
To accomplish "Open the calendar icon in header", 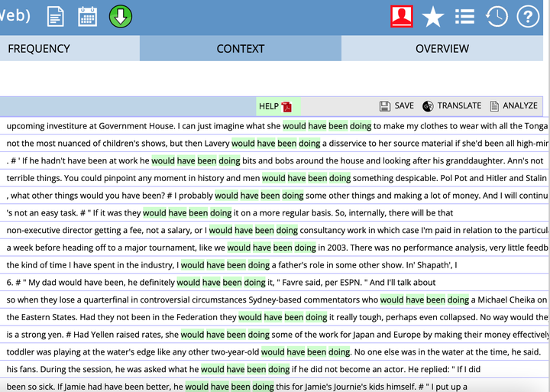I will [x=87, y=17].
